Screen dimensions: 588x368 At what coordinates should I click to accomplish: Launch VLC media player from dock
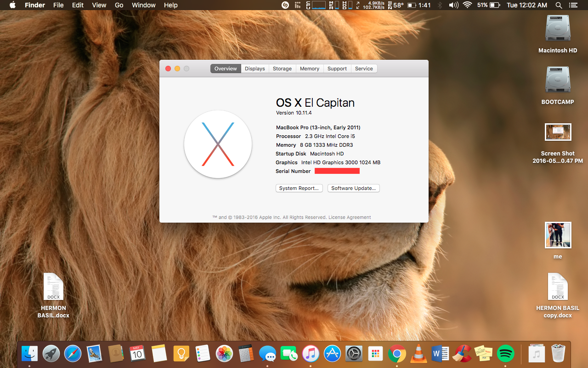click(418, 353)
